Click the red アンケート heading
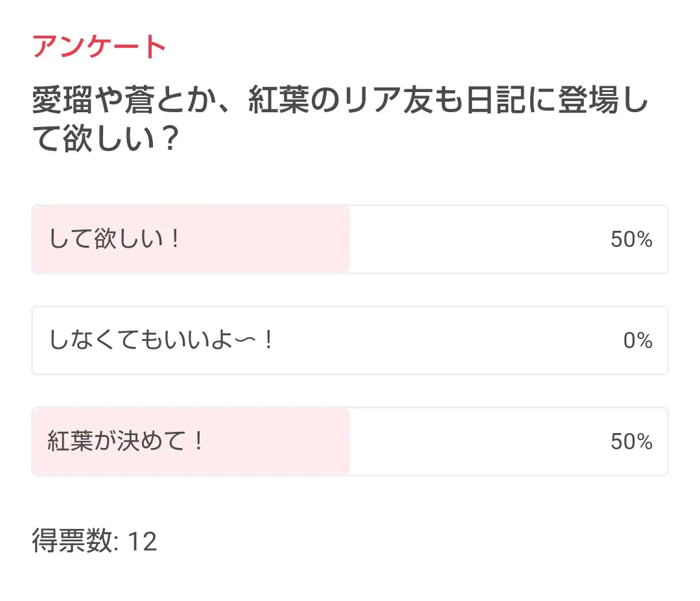Image resolution: width=700 pixels, height=601 pixels. [100, 47]
